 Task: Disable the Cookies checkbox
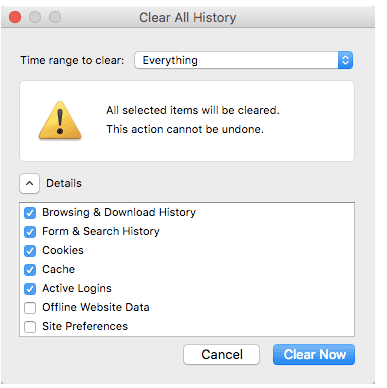click(x=30, y=251)
